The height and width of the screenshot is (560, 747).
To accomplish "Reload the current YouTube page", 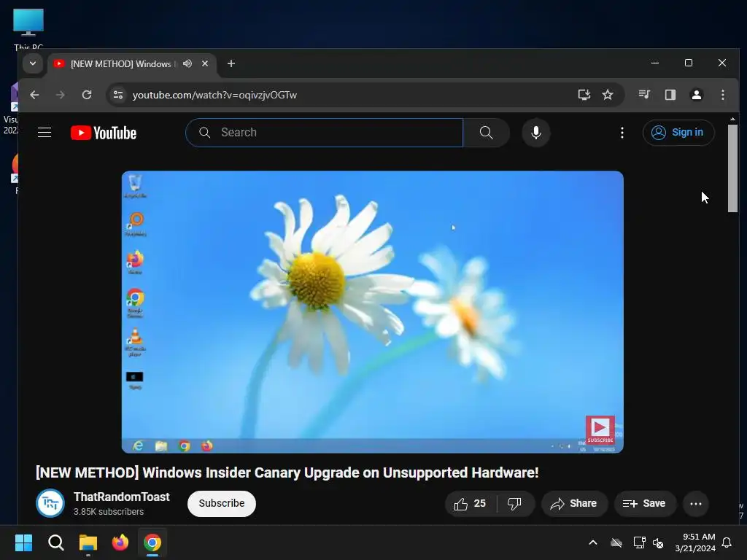I will pos(87,95).
